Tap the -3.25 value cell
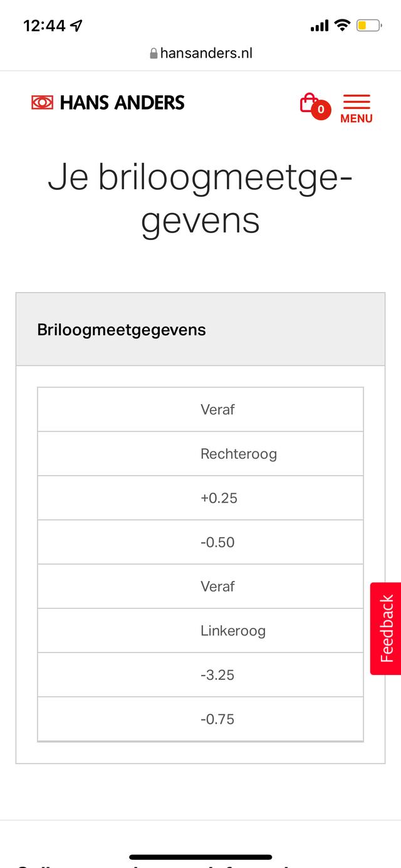This screenshot has width=401, height=868. tap(200, 675)
